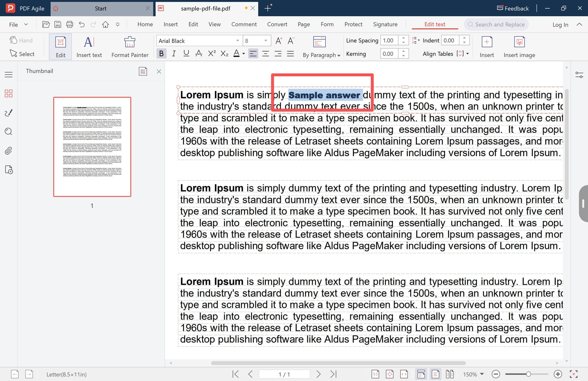This screenshot has height=381, width=588.
Task: Open the Protect ribbon tab
Action: pyautogui.click(x=353, y=24)
